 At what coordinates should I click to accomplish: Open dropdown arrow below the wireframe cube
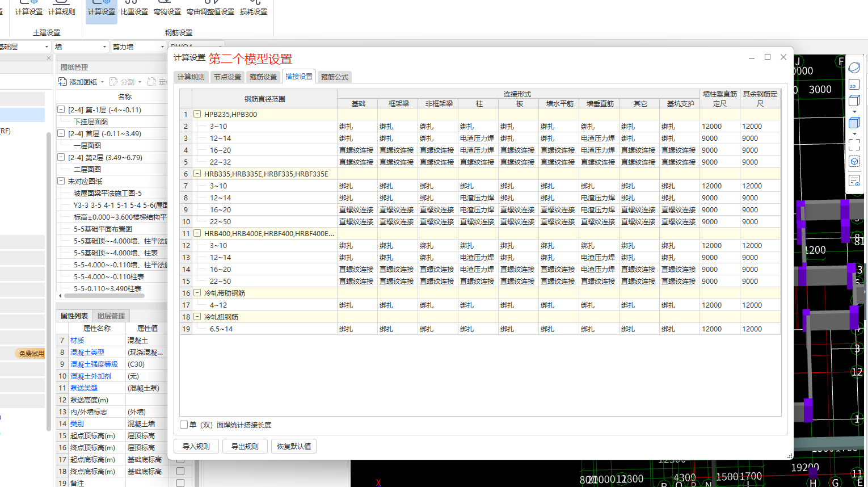(x=854, y=112)
